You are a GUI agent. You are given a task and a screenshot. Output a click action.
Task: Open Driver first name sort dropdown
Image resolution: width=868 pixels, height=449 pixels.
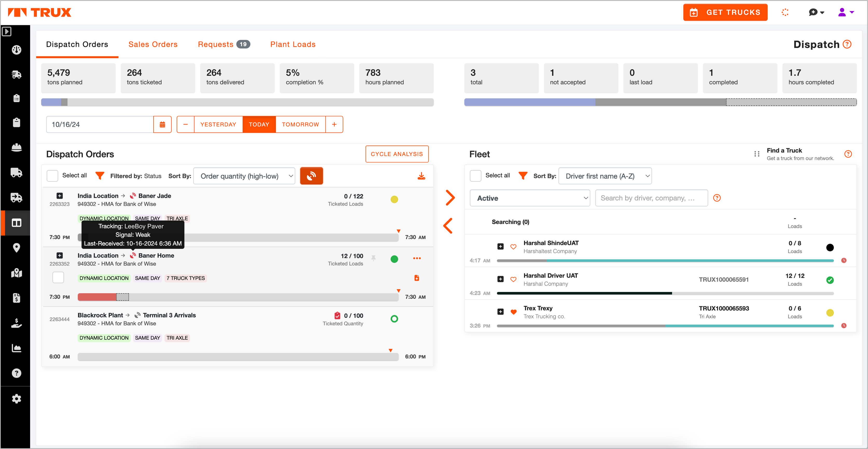coord(605,176)
